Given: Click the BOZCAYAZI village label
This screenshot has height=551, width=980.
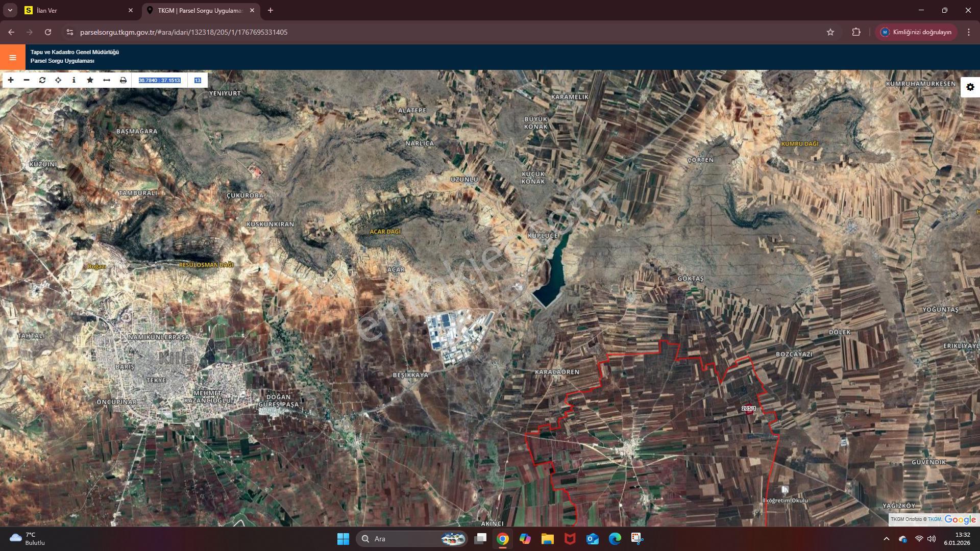Looking at the screenshot, I should 794,354.
